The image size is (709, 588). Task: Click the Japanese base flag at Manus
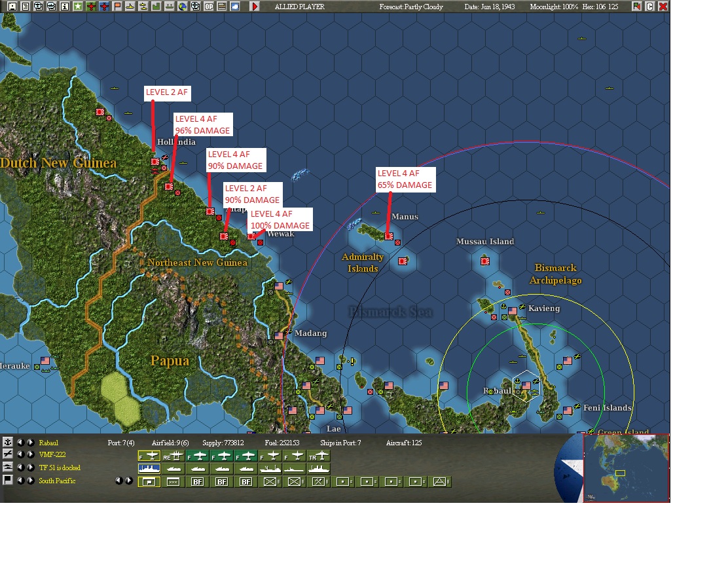[x=388, y=236]
